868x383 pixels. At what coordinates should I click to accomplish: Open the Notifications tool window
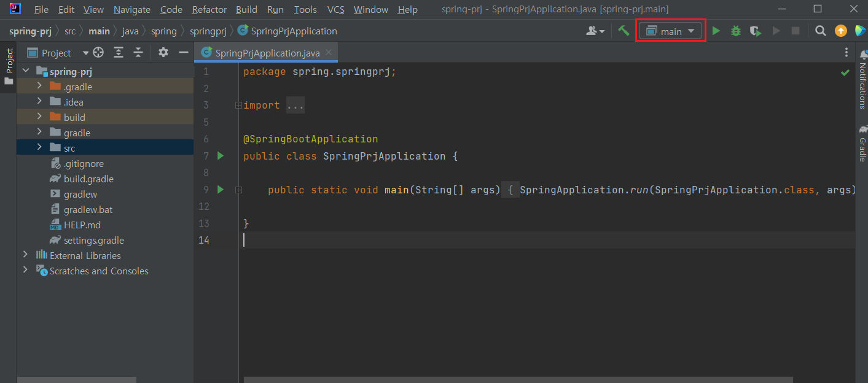[862, 80]
